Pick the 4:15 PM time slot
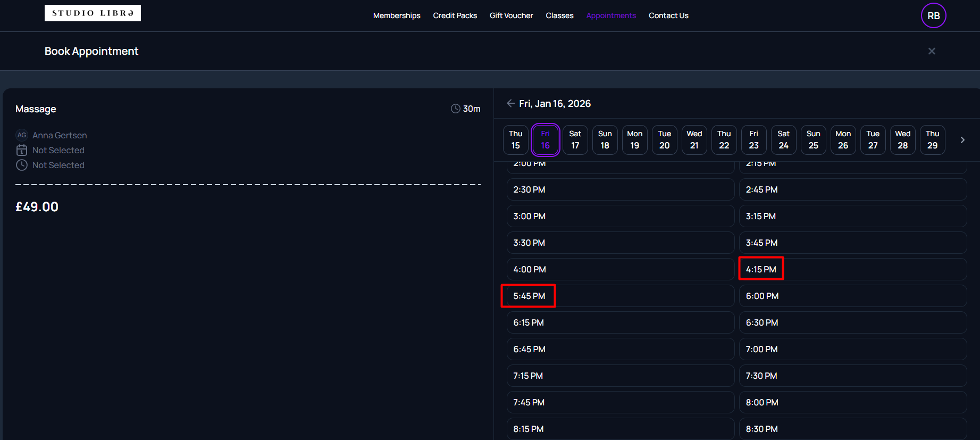980x440 pixels. tap(853, 269)
